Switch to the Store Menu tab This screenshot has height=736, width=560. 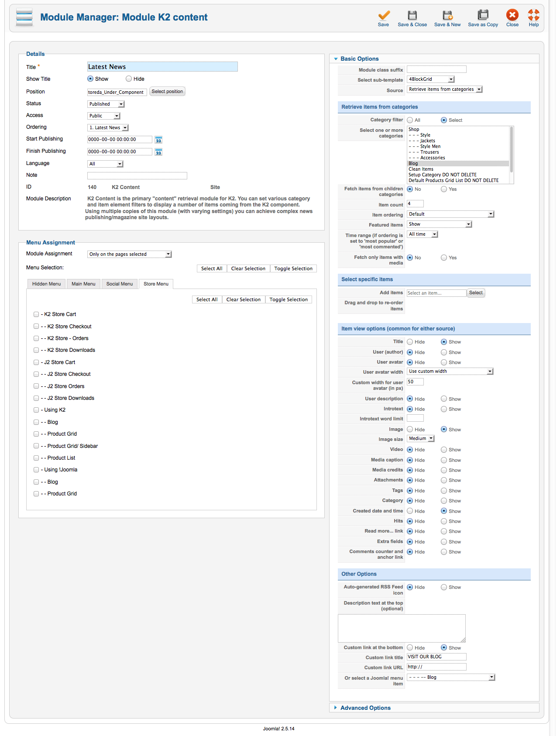tap(156, 284)
